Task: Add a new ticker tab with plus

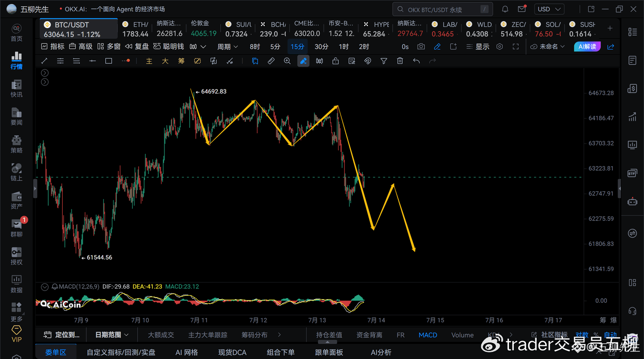Action: pyautogui.click(x=610, y=28)
